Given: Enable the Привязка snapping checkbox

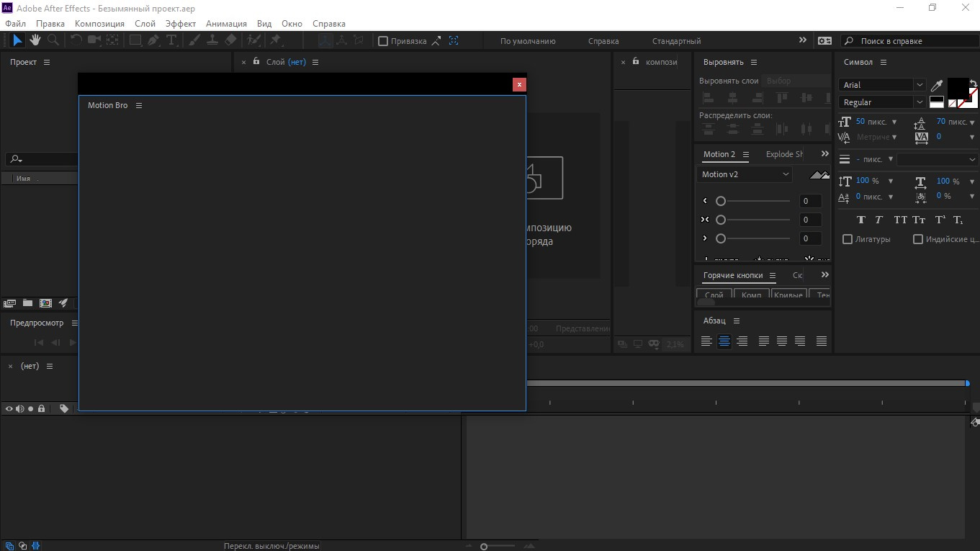Looking at the screenshot, I should pos(383,41).
